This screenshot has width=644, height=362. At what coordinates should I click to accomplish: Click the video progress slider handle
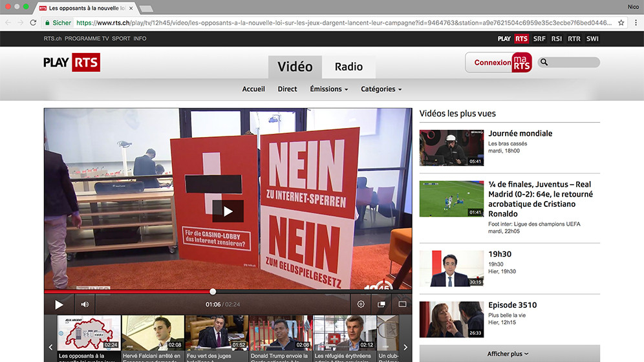click(213, 292)
